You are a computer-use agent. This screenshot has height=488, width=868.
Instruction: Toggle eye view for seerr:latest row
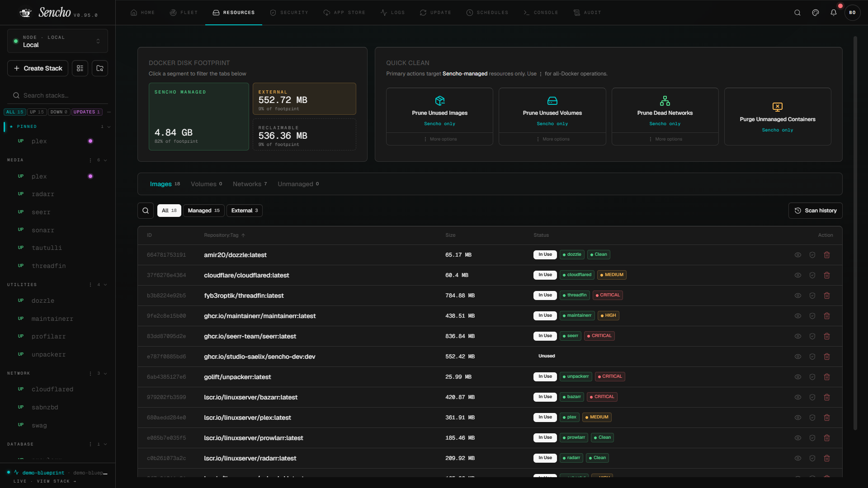click(x=798, y=336)
